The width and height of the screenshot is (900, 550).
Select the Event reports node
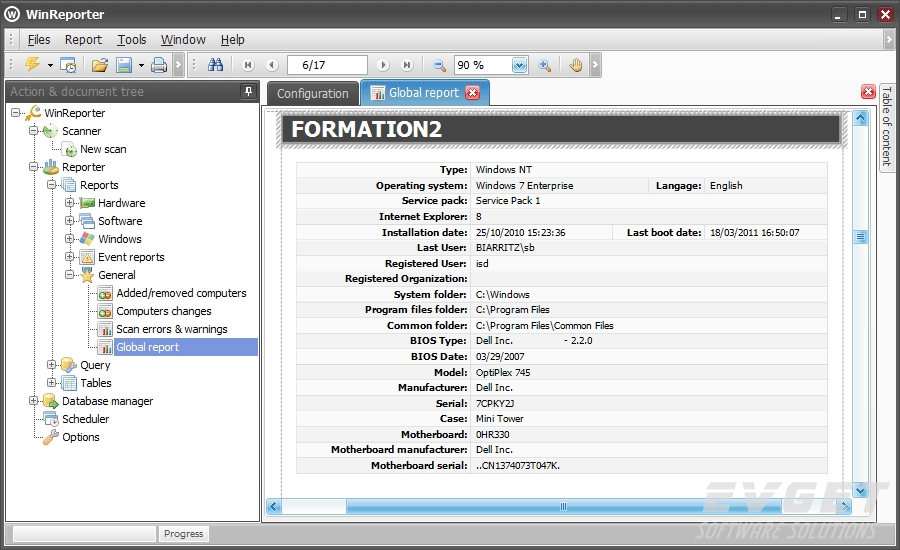[131, 257]
